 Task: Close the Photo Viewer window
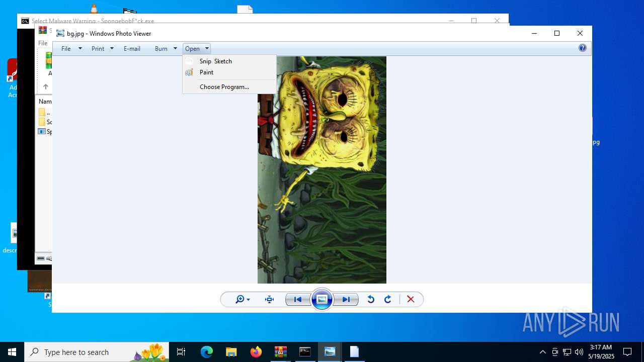(x=580, y=33)
